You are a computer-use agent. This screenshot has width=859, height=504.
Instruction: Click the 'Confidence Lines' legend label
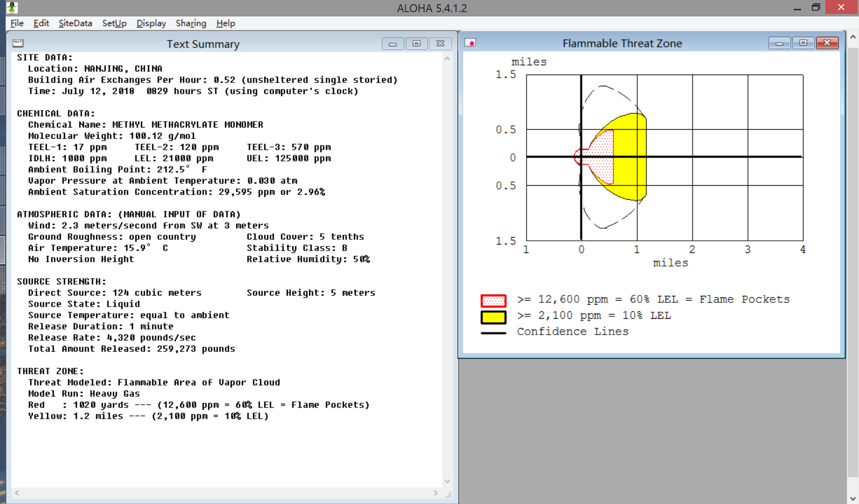tap(573, 331)
